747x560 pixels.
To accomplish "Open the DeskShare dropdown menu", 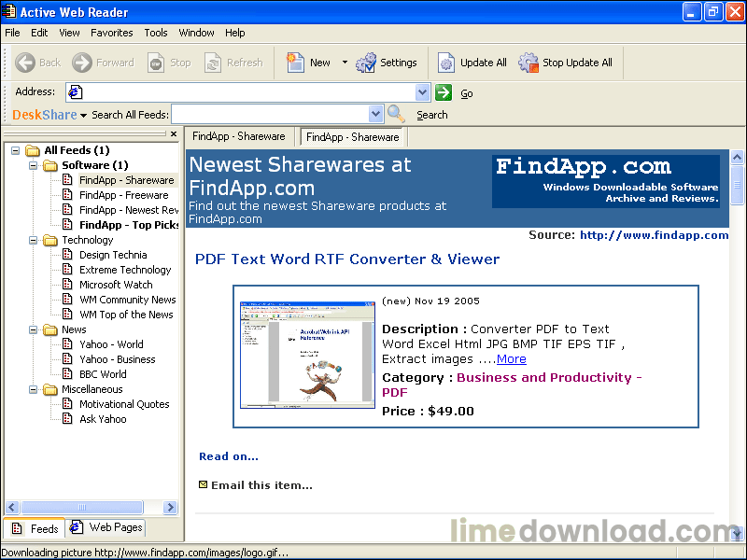I will 83,115.
